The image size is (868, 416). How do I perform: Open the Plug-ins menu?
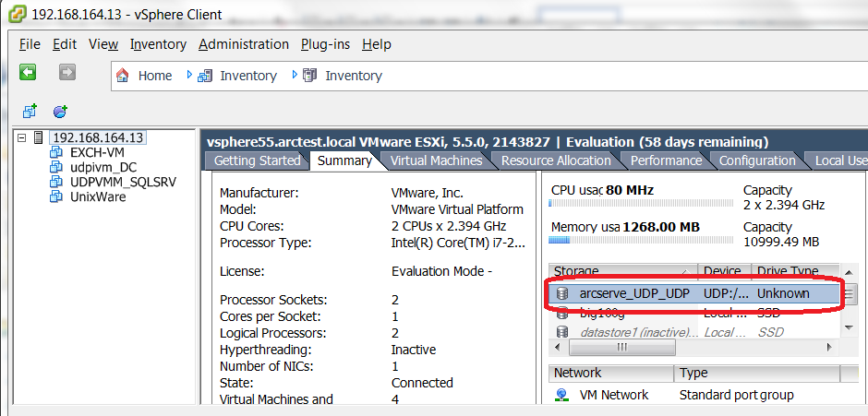pos(325,44)
